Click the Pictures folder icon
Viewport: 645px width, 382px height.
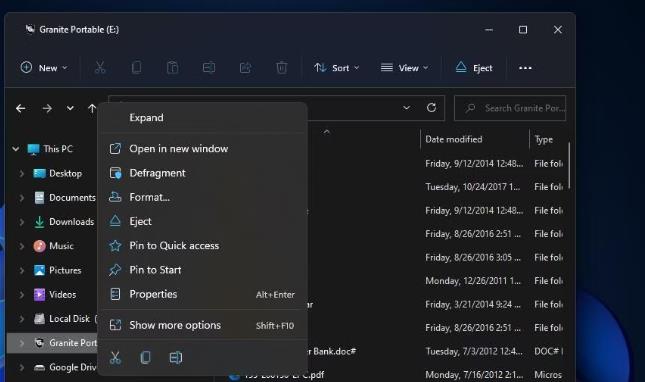click(x=39, y=270)
